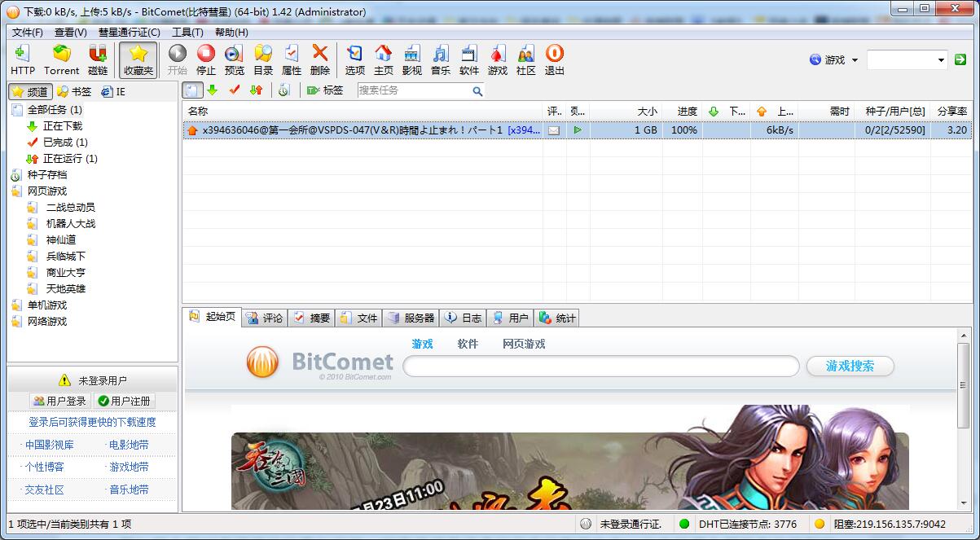
Task: Click the magnet link (磁链) icon
Action: (x=98, y=59)
